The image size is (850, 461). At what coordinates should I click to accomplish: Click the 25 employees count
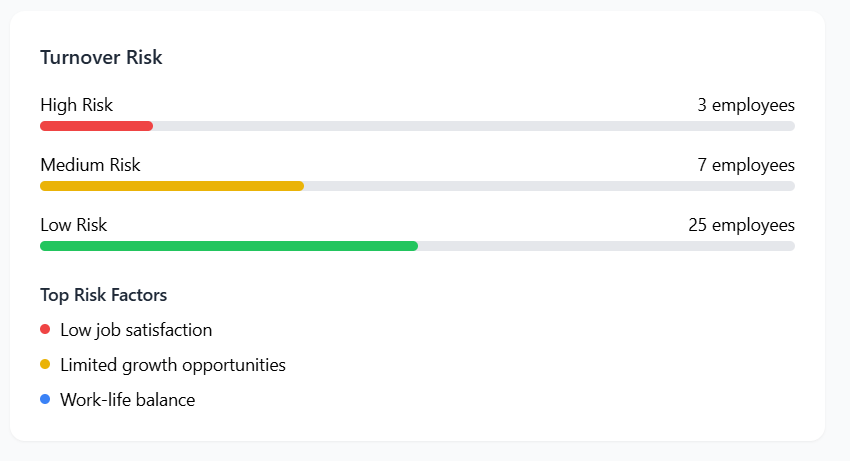point(741,225)
